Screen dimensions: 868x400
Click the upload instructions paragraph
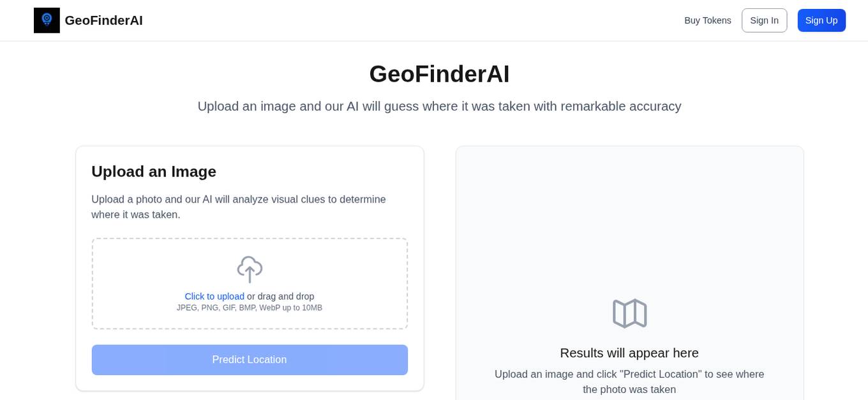point(238,206)
